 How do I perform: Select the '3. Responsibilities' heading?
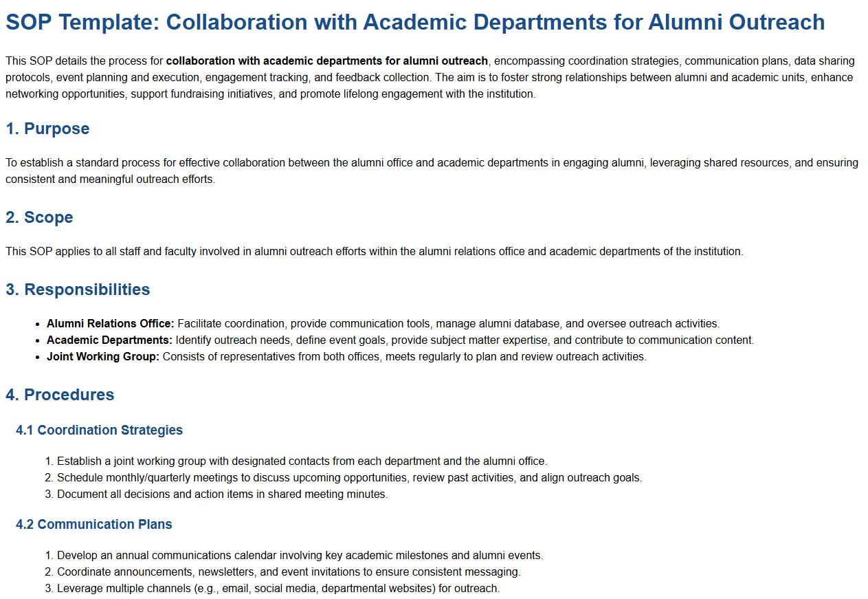pyautogui.click(x=78, y=290)
